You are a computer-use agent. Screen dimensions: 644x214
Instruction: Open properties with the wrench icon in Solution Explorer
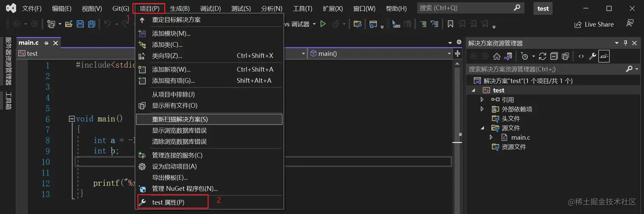592,56
